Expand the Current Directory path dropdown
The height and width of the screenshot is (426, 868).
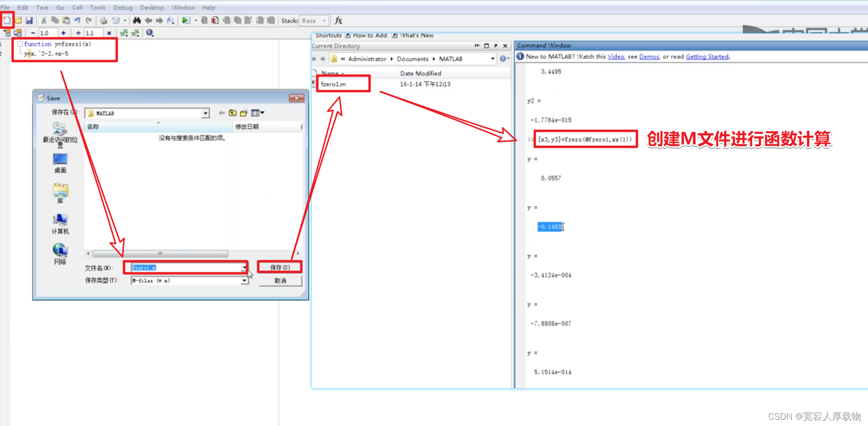point(493,59)
